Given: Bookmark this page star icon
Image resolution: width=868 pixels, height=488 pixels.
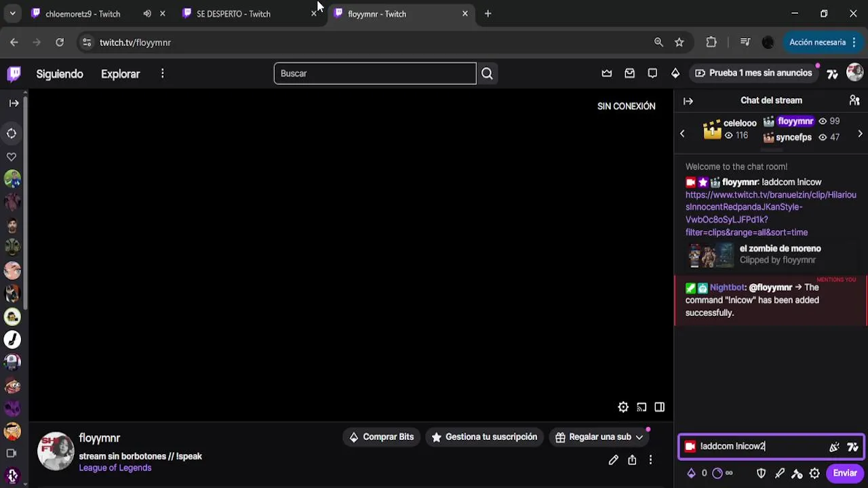Looking at the screenshot, I should [679, 42].
